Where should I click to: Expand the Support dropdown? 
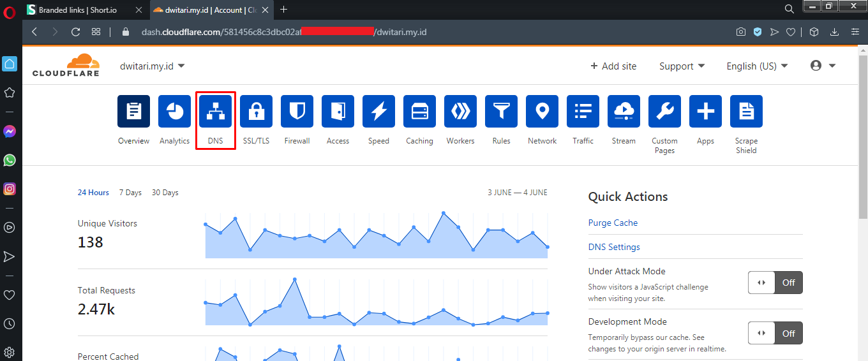(682, 66)
